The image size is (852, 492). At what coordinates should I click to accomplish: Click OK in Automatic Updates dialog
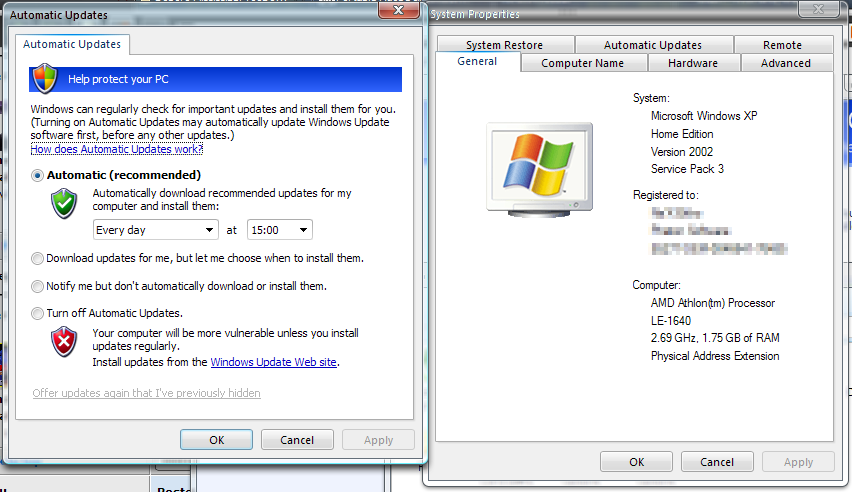click(216, 440)
